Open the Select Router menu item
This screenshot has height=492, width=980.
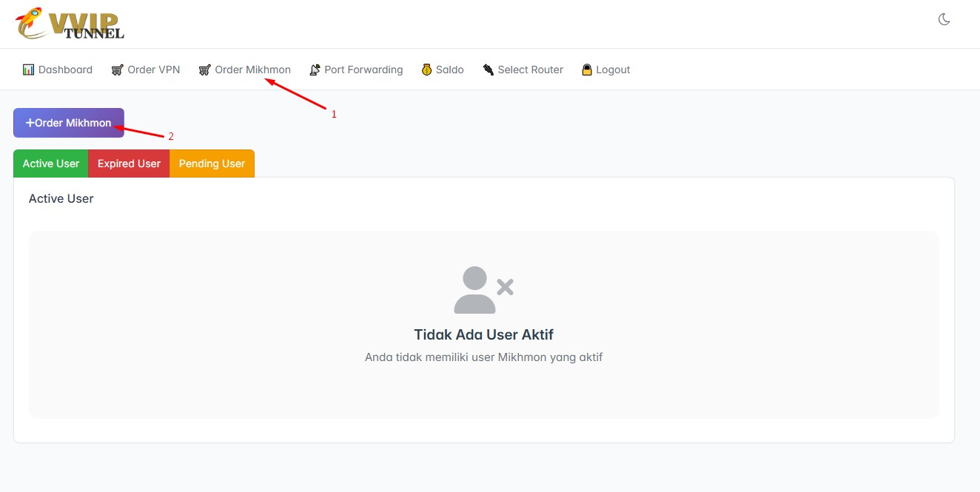coord(523,70)
